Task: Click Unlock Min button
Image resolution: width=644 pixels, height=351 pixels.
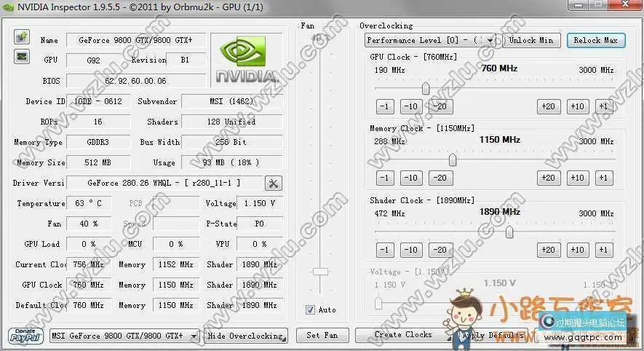Action: point(531,40)
